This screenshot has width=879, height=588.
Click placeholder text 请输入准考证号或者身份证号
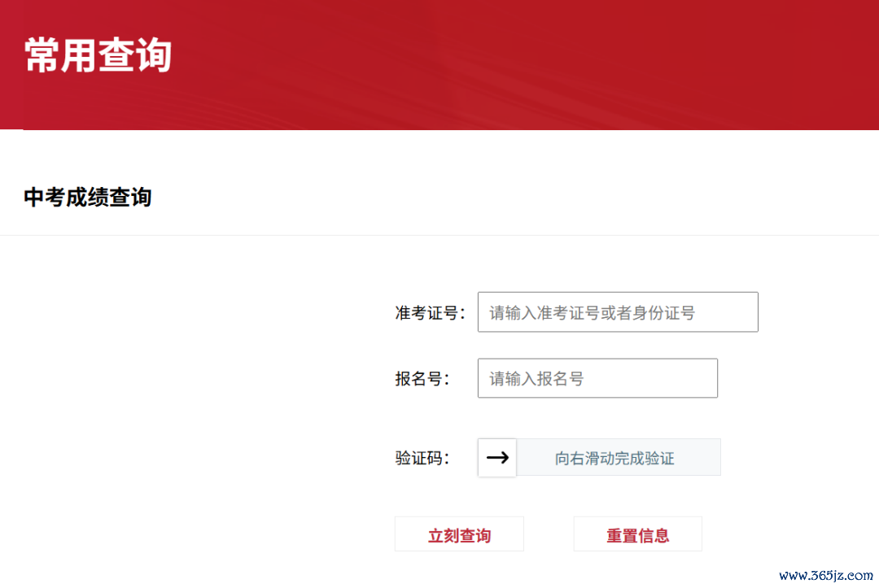(592, 312)
